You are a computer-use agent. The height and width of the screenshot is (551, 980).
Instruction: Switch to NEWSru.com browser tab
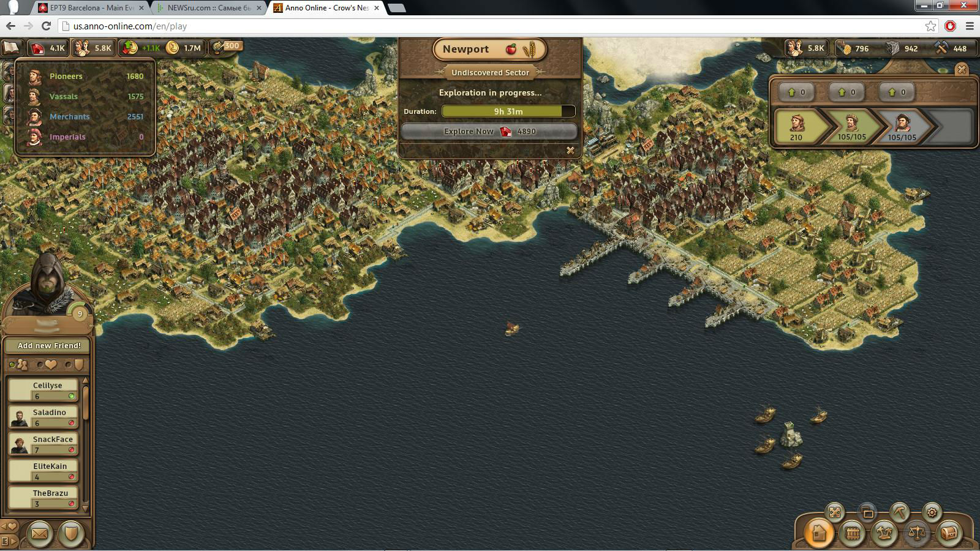(208, 8)
